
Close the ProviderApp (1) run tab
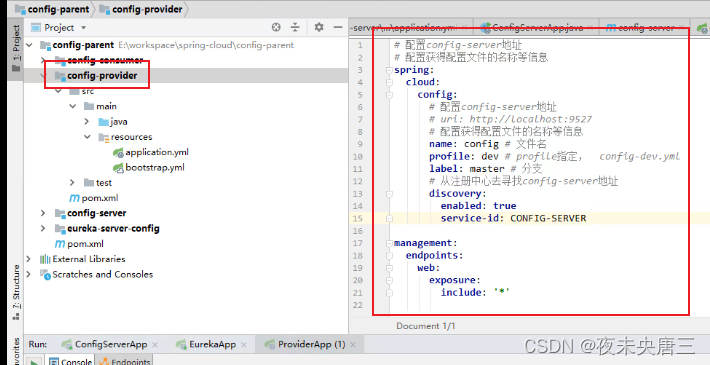tap(353, 345)
